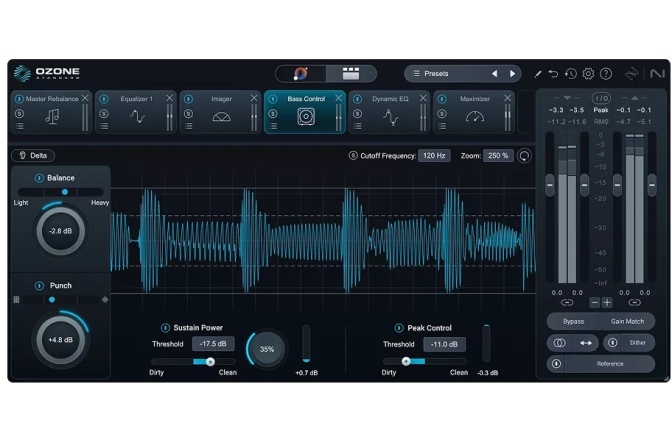Toggle the Punch section power button
The image size is (672, 440).
(39, 285)
